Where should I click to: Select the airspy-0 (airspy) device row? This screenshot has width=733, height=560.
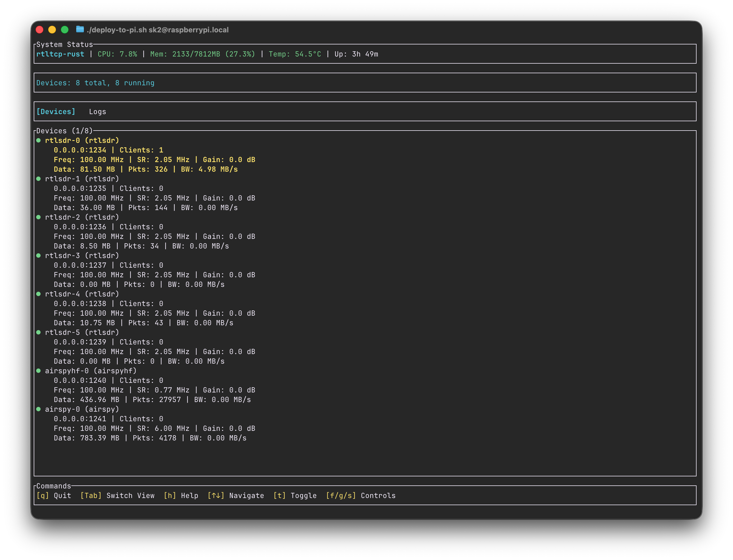pos(82,409)
